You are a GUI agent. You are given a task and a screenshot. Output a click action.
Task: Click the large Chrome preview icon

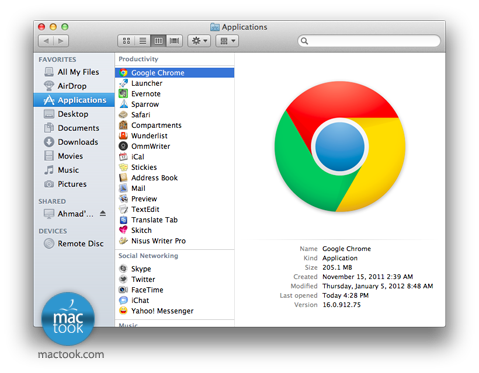click(x=340, y=147)
